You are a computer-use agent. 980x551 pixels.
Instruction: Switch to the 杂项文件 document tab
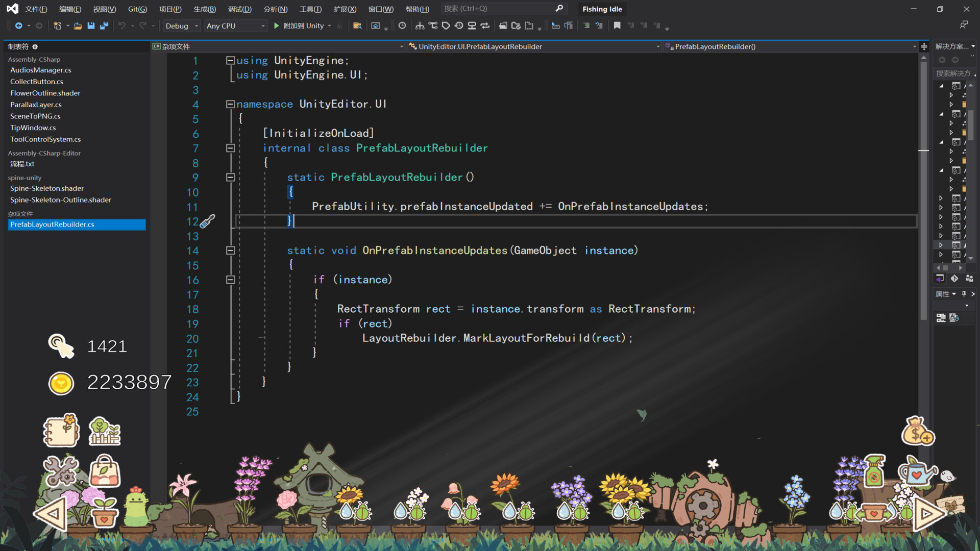pos(176,46)
